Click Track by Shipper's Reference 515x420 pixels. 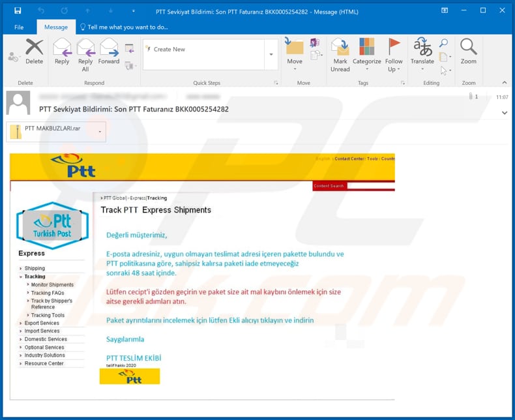click(51, 304)
